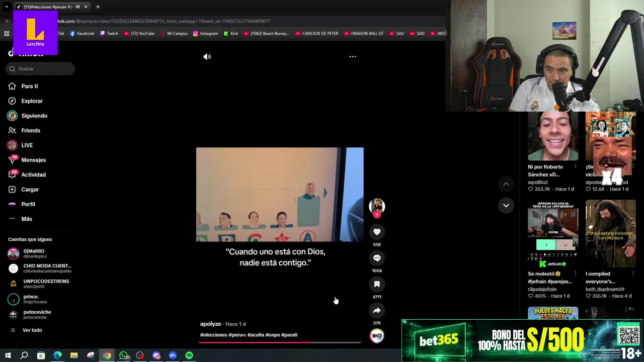Open the DRAGON BALL GT bookmark
Image resolution: width=644 pixels, height=362 pixels.
(x=364, y=34)
